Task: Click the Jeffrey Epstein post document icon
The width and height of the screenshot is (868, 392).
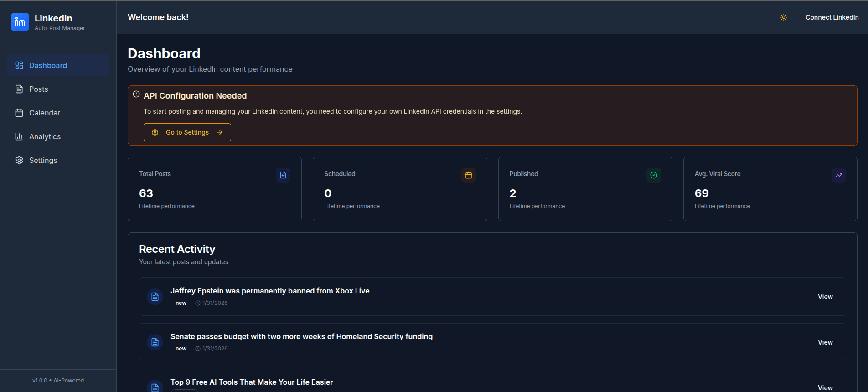Action: (155, 297)
